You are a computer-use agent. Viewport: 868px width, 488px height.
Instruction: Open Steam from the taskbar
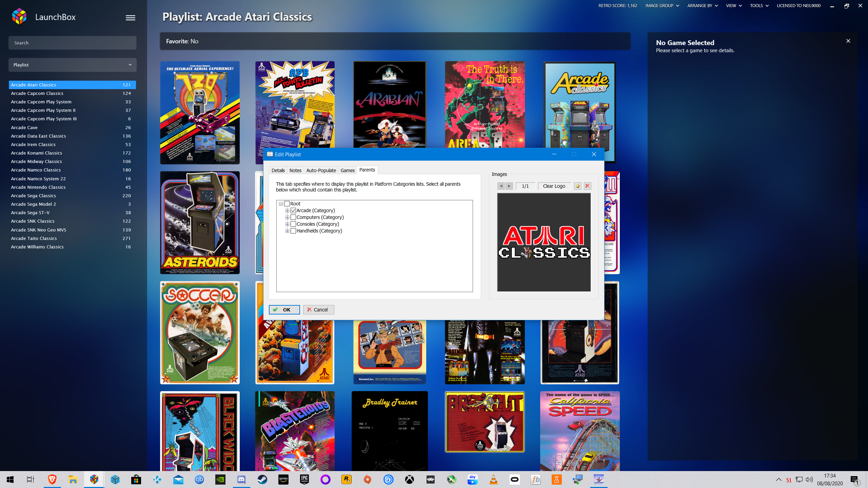click(262, 479)
